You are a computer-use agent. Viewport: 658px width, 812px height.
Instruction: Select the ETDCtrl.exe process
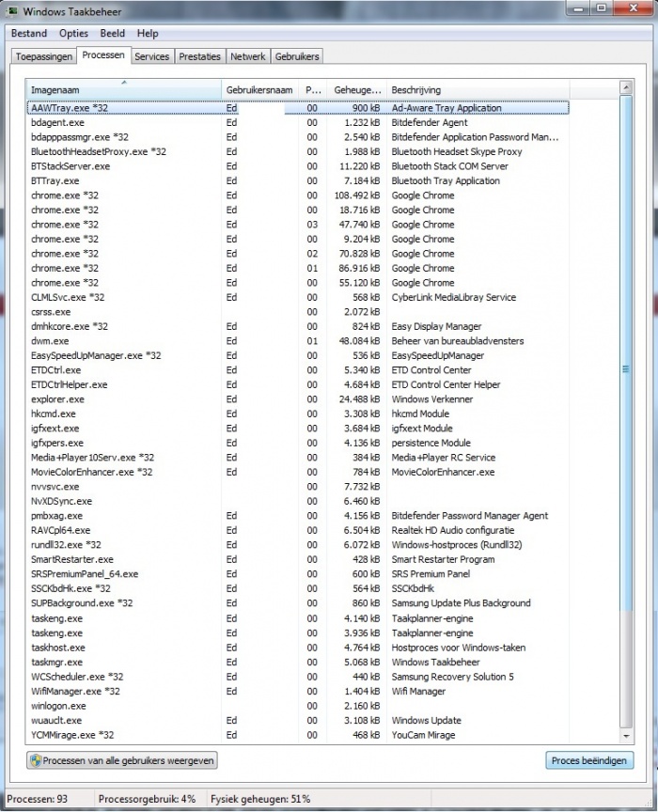click(297, 370)
